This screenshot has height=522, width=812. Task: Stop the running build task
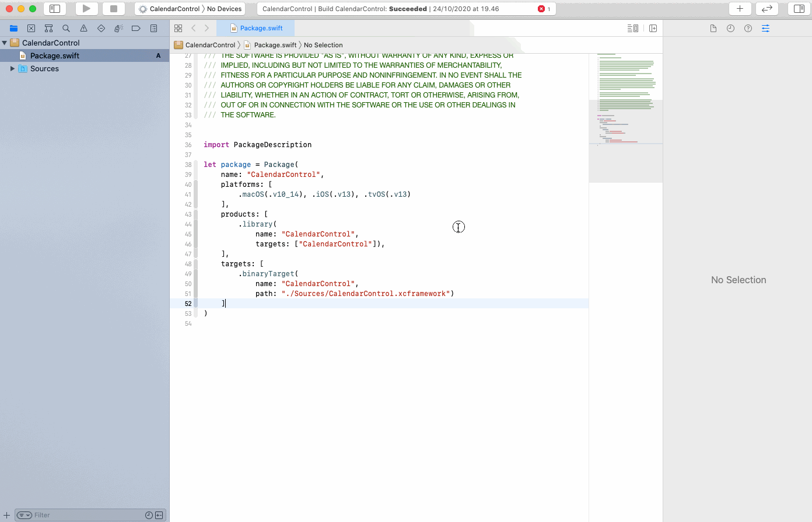[x=114, y=9]
